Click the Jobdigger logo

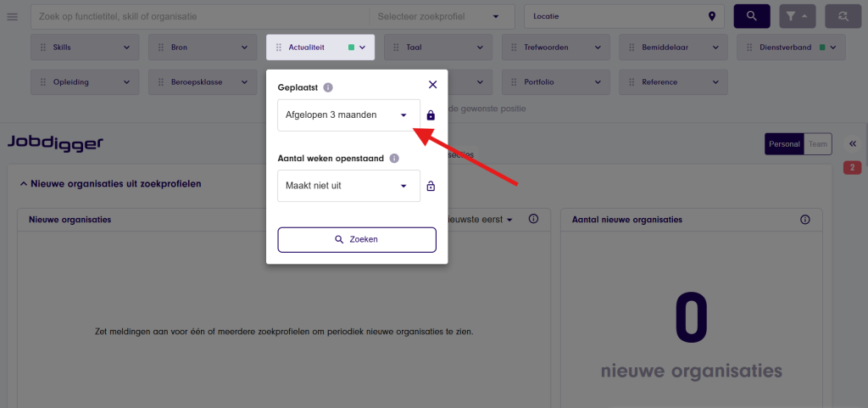pyautogui.click(x=55, y=143)
